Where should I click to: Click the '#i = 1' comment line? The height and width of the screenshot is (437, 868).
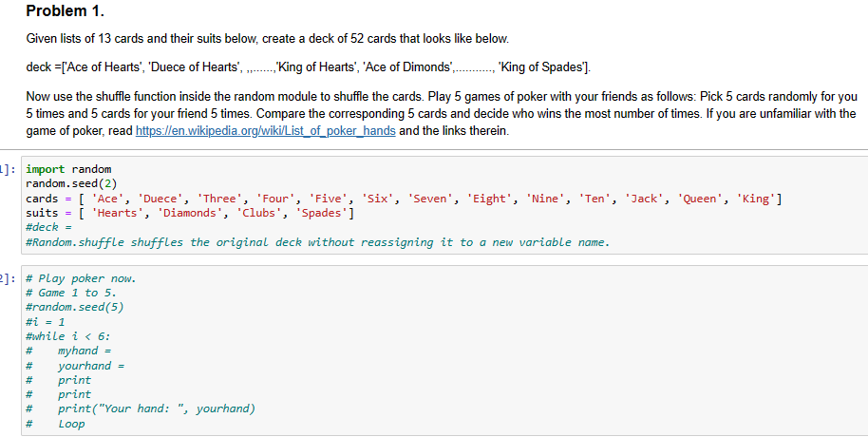46,322
